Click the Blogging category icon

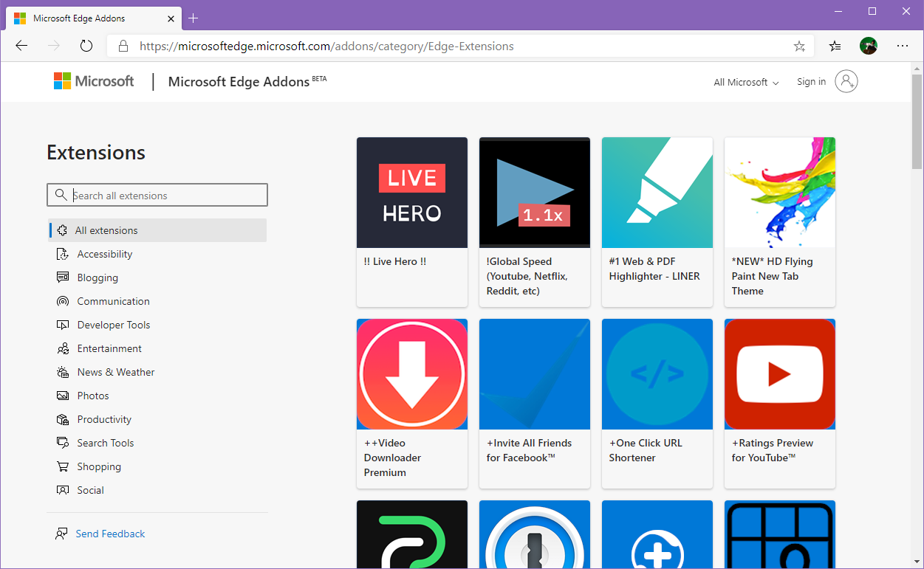(x=63, y=277)
